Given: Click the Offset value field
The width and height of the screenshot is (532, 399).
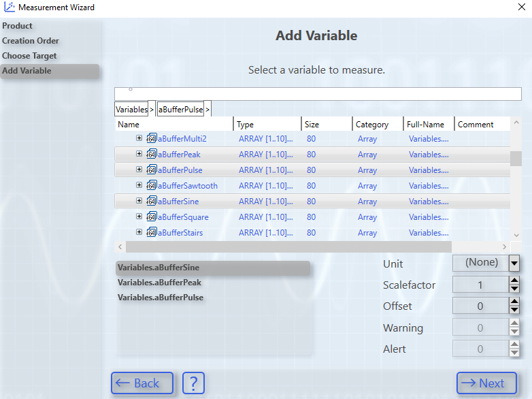Looking at the screenshot, I should coord(480,306).
